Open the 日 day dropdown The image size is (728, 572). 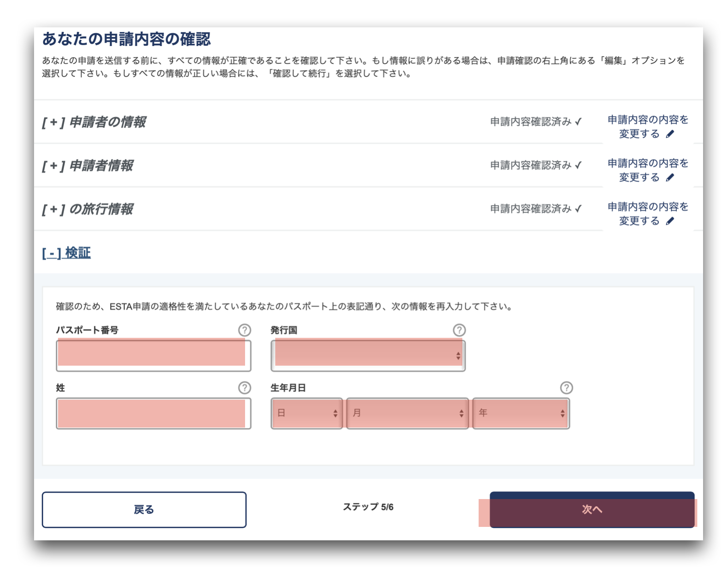pyautogui.click(x=306, y=413)
